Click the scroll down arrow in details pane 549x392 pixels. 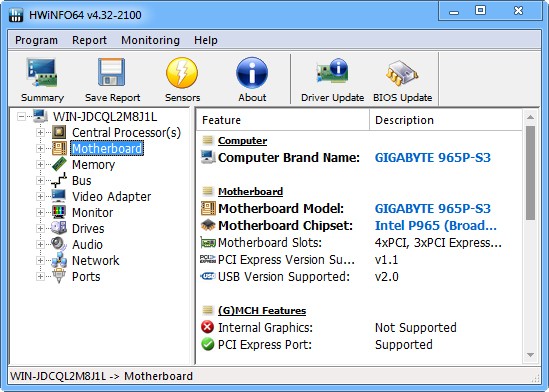530,355
